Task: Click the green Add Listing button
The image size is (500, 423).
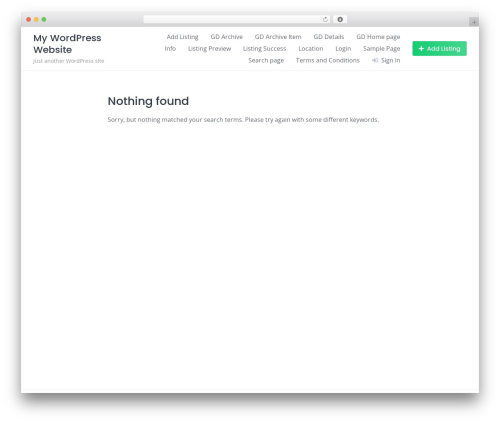Action: pyautogui.click(x=439, y=49)
